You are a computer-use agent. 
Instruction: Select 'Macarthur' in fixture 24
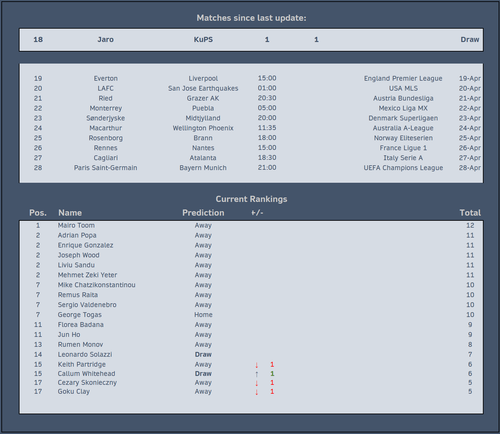click(106, 128)
